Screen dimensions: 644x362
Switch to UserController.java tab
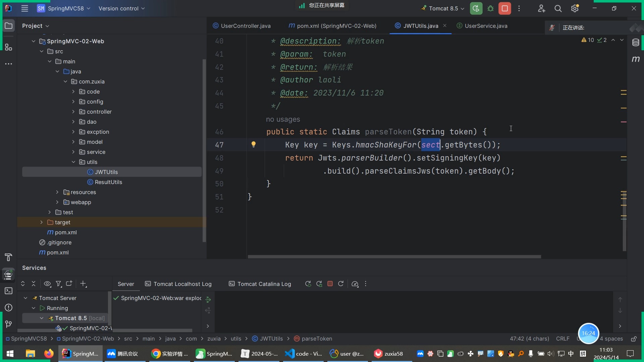(x=241, y=26)
